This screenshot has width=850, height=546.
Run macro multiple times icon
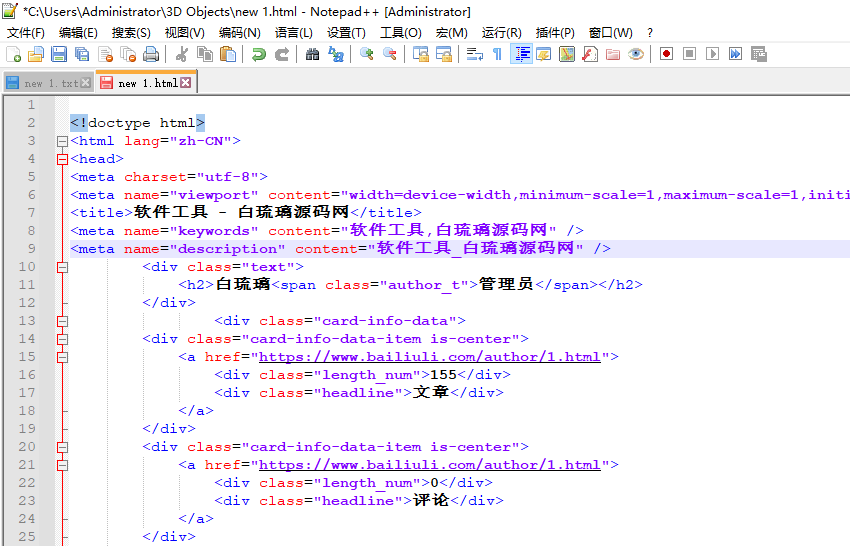[735, 54]
